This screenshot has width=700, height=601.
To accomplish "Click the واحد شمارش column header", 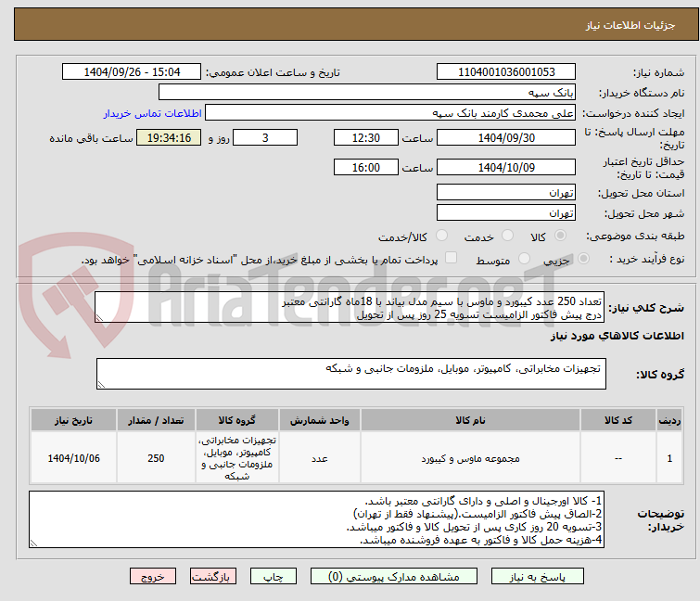I will (320, 420).
